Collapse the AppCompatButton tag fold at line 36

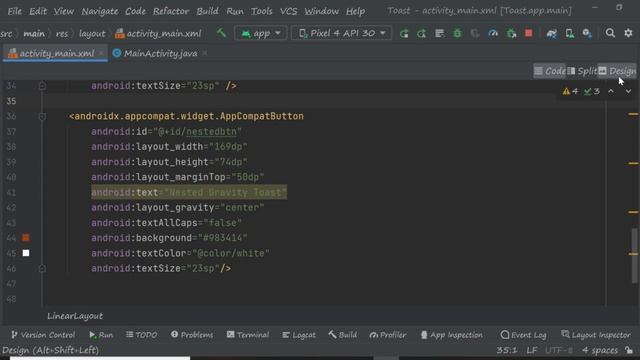[x=42, y=117]
